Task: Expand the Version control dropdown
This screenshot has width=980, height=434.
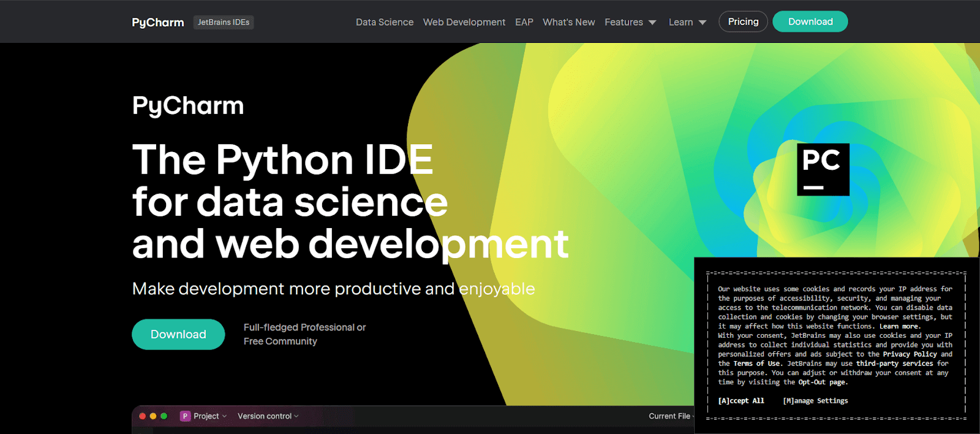Action: coord(268,416)
